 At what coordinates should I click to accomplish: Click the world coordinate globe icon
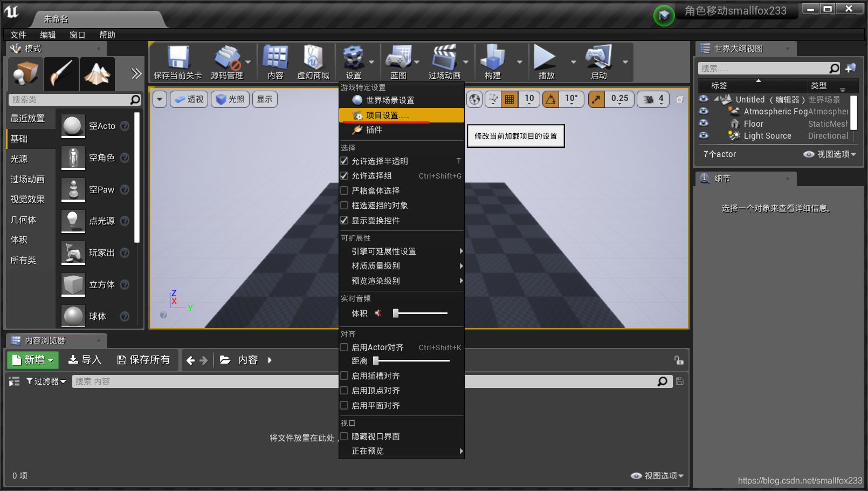point(474,99)
